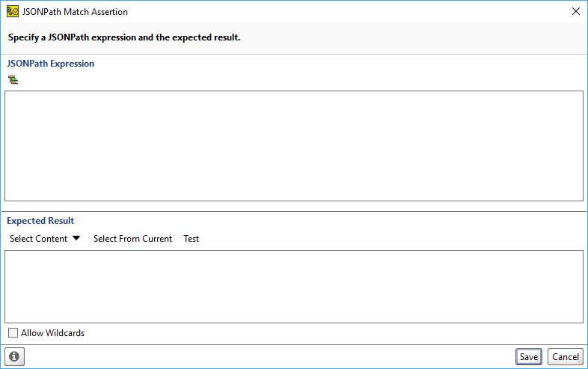Enable the Allow Wildcards checkbox
Screen dimensions: 588x369
(13, 332)
